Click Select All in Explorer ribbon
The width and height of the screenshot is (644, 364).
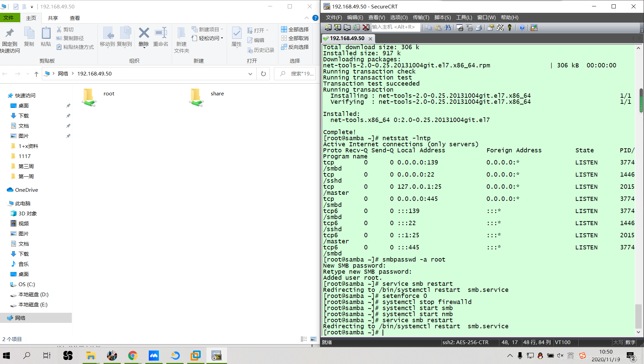pos(295,29)
